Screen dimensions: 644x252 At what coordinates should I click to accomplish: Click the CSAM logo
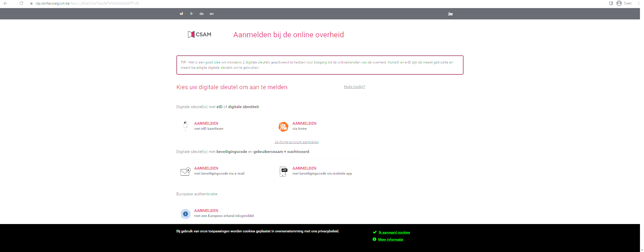(199, 35)
